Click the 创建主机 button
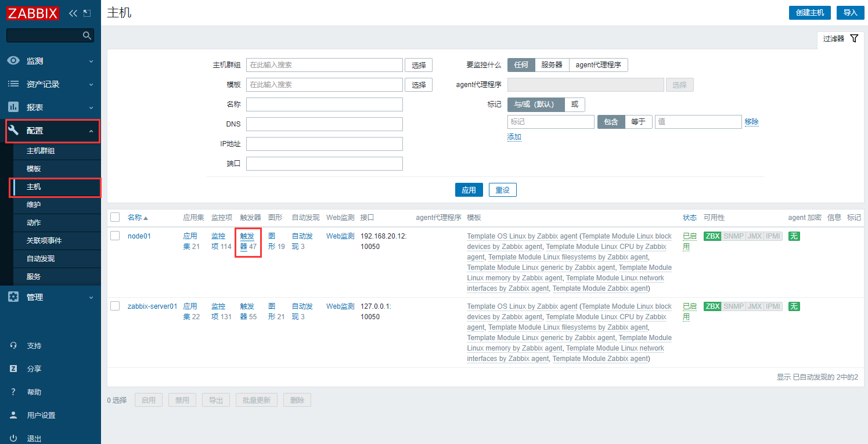 [x=809, y=13]
